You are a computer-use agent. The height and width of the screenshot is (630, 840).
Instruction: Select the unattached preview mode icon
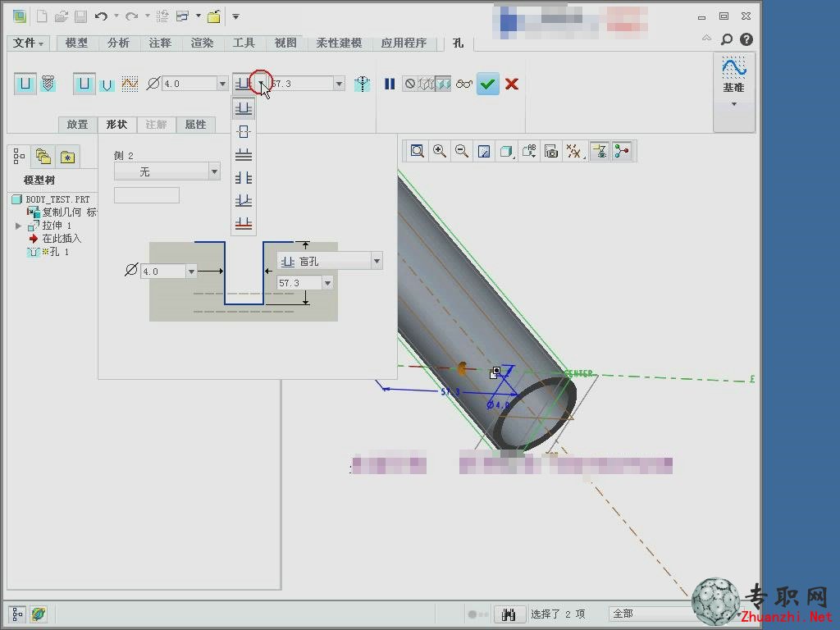[427, 84]
